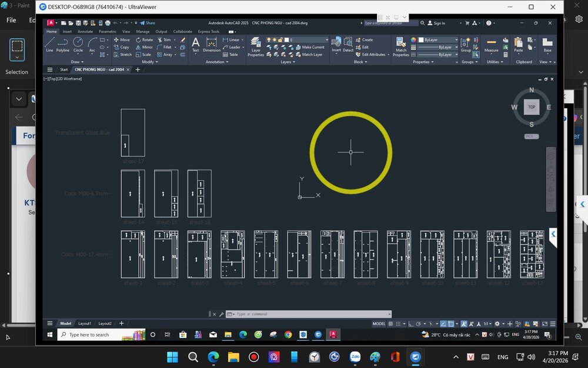Click the Type a keyword search field

tap(391, 23)
